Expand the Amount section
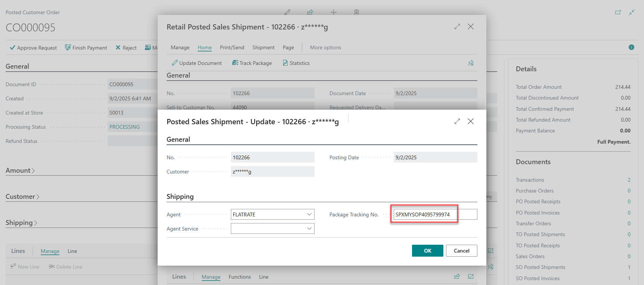Screen dimensions: 644x285 click(20, 170)
